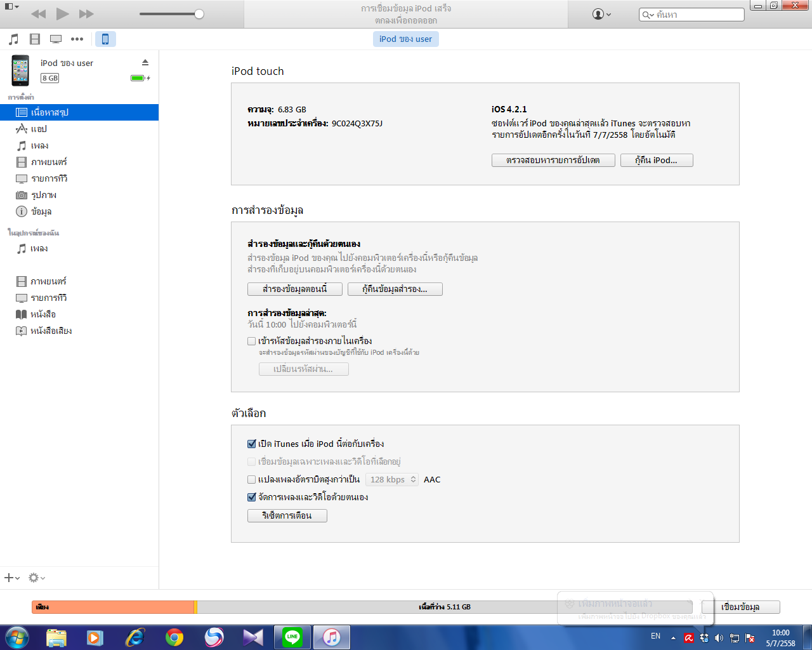
Task: Click the Play button
Action: coord(62,14)
